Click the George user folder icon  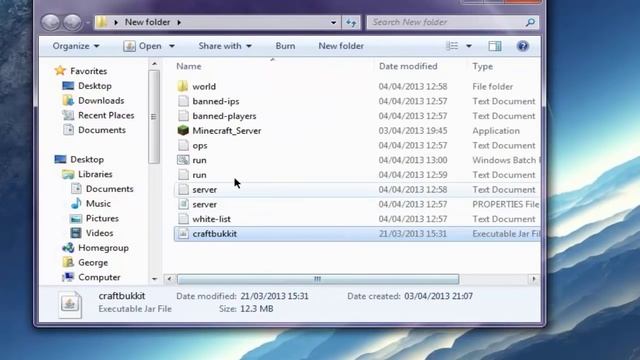coord(68,262)
